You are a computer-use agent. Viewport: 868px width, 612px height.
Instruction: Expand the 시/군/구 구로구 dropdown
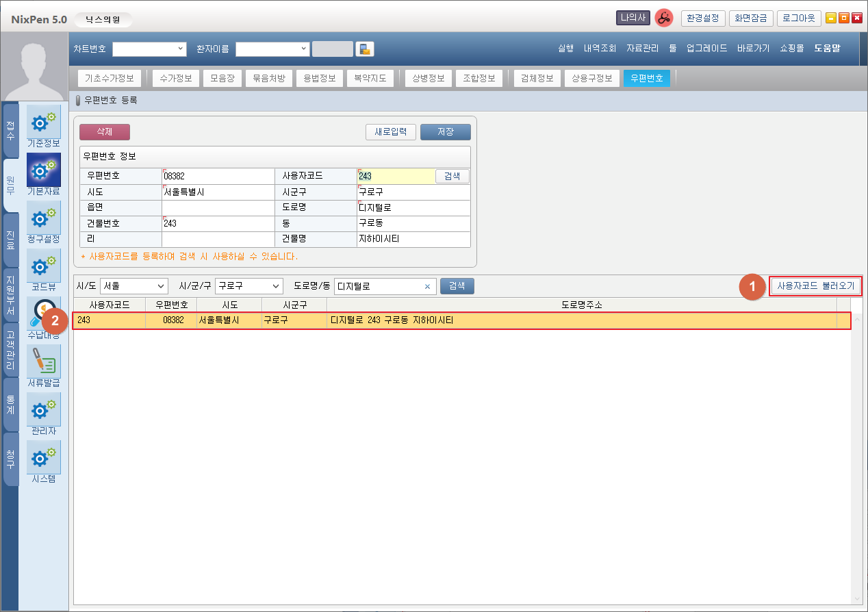[x=276, y=286]
